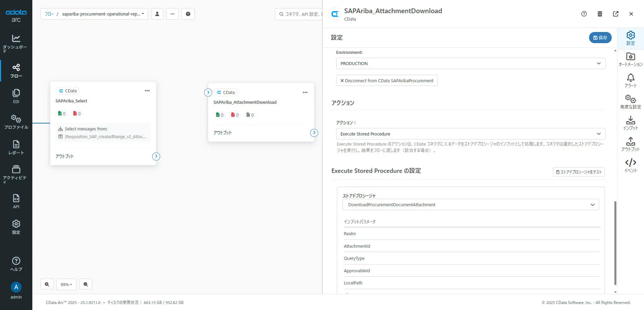The width and height of the screenshot is (644, 310).
Task: Delete the SAPAriba_AttachmentDownload connector via trash icon
Action: point(600,14)
